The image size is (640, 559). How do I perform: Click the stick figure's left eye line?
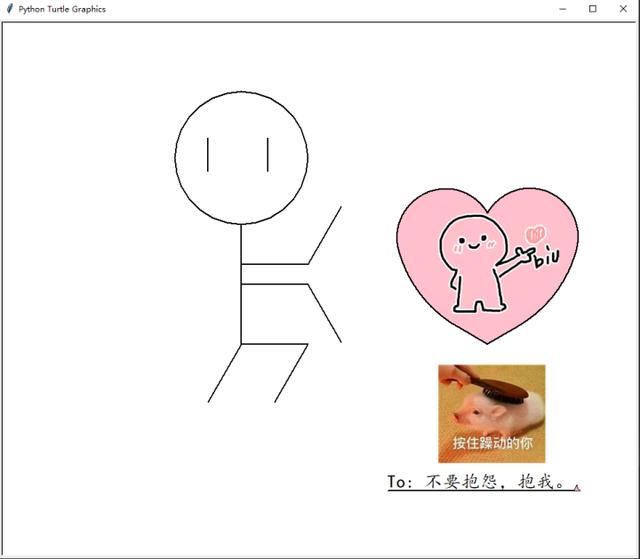pos(208,154)
